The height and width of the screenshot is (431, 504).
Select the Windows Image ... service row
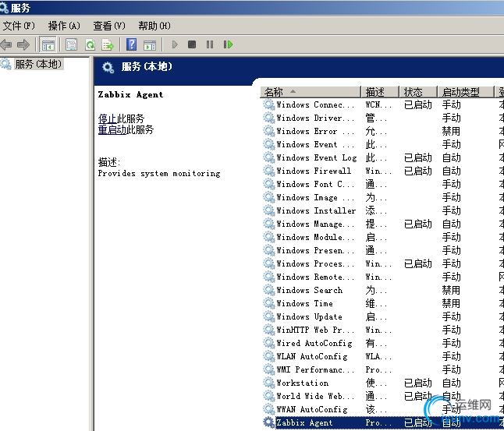pyautogui.click(x=382, y=197)
